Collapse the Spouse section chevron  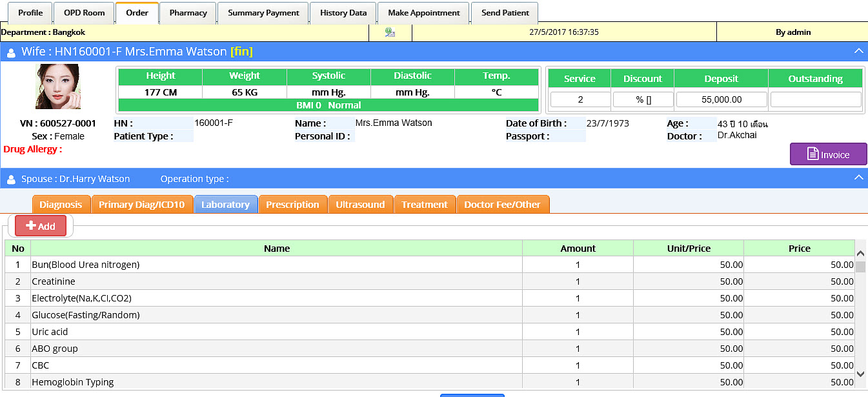[x=858, y=178]
